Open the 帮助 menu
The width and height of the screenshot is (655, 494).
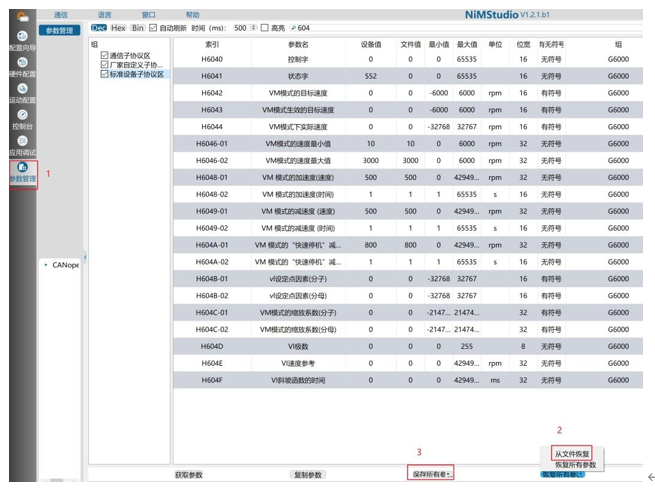(192, 15)
